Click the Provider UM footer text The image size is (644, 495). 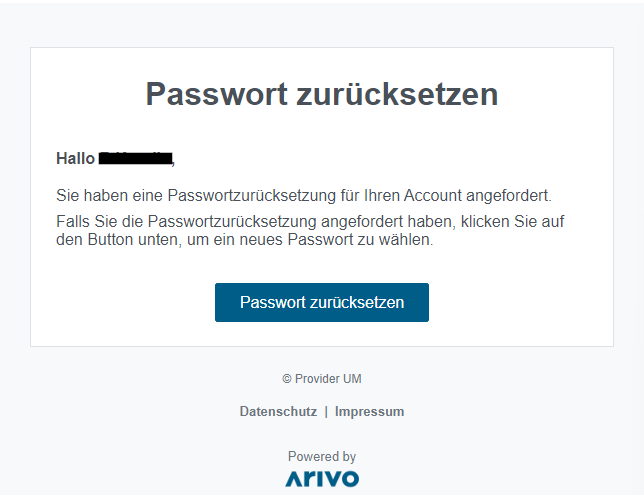(328, 379)
